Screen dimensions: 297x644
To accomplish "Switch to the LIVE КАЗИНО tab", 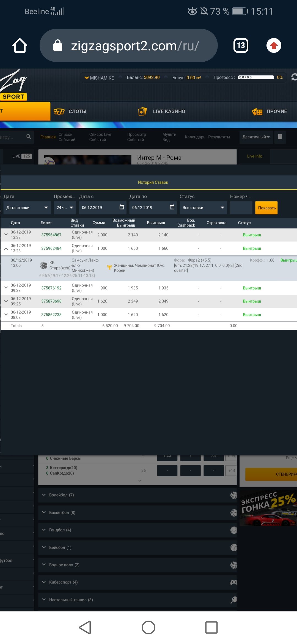I will (162, 111).
